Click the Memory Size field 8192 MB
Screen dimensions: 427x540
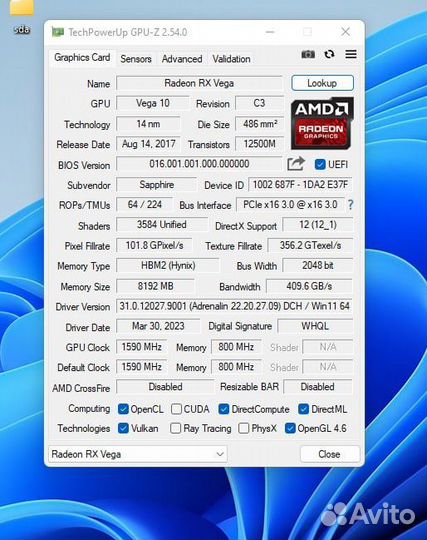tap(155, 286)
